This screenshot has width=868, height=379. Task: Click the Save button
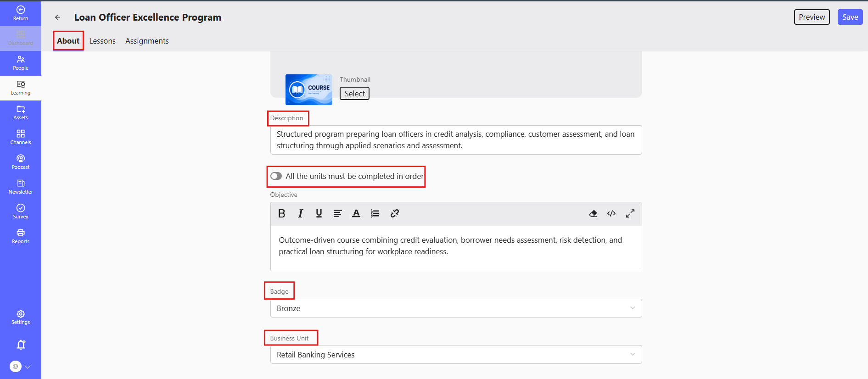coord(850,17)
